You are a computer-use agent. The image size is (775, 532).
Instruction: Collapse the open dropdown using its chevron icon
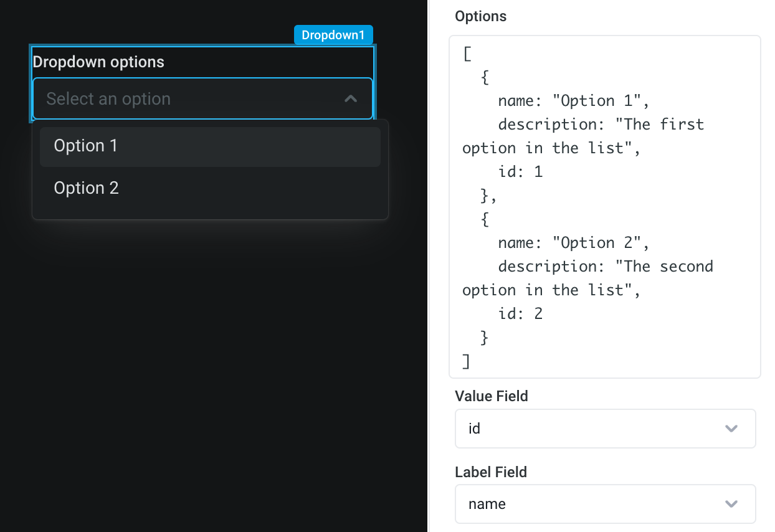[x=351, y=98]
